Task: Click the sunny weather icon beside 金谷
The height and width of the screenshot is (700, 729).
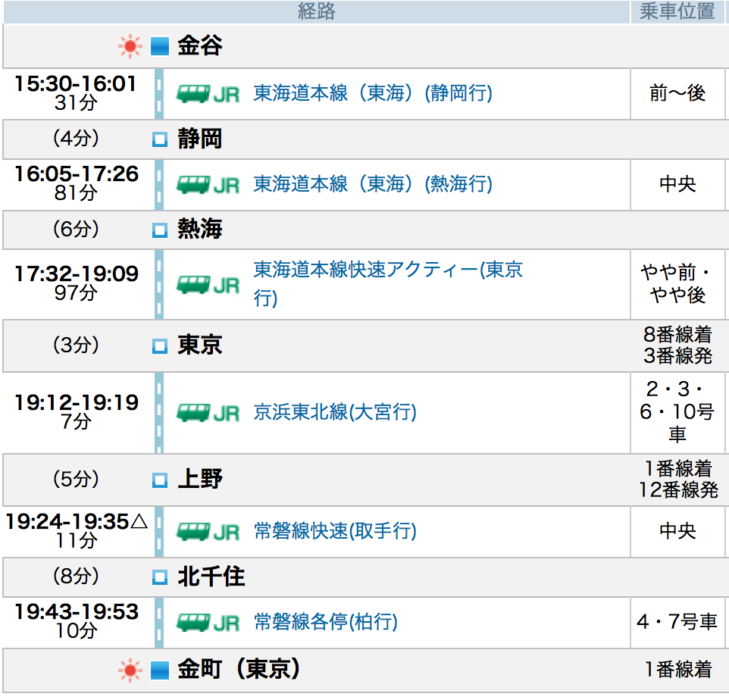Action: pos(130,46)
